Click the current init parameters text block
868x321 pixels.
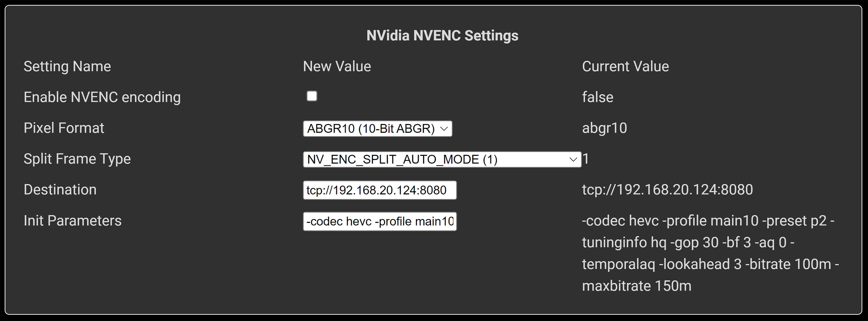(708, 253)
